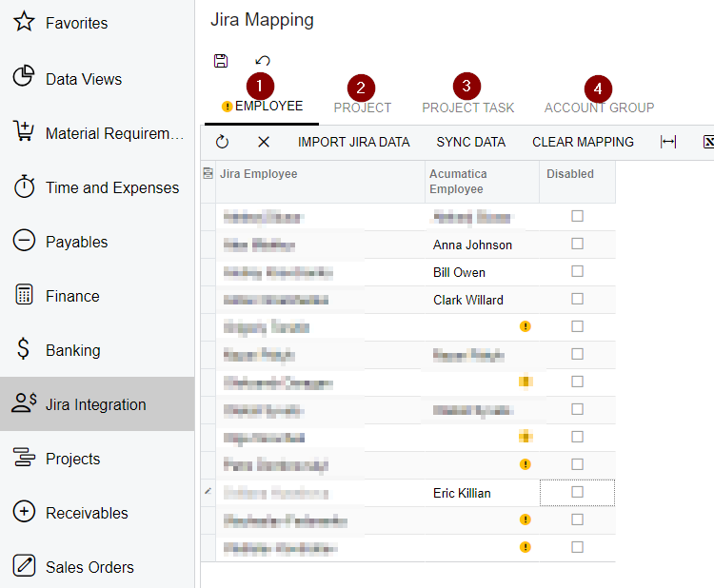Click warning icon in the fifth grid row
The image size is (714, 588).
pos(525,326)
